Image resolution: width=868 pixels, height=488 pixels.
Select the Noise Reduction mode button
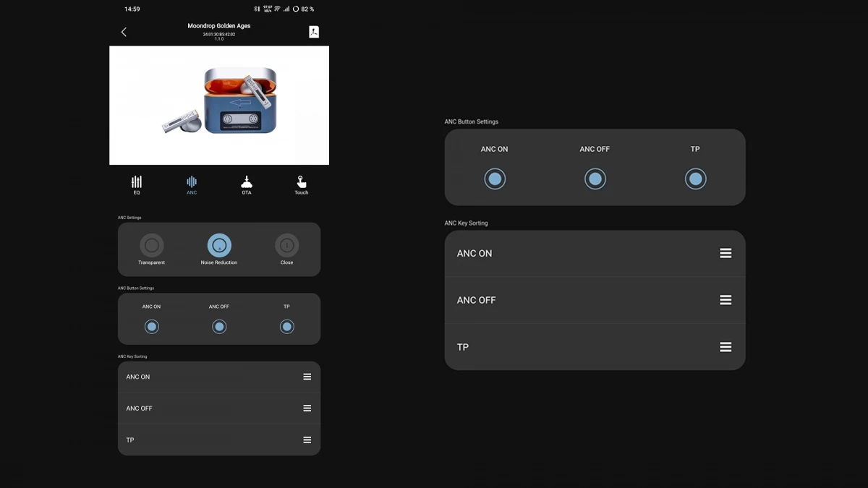219,246
